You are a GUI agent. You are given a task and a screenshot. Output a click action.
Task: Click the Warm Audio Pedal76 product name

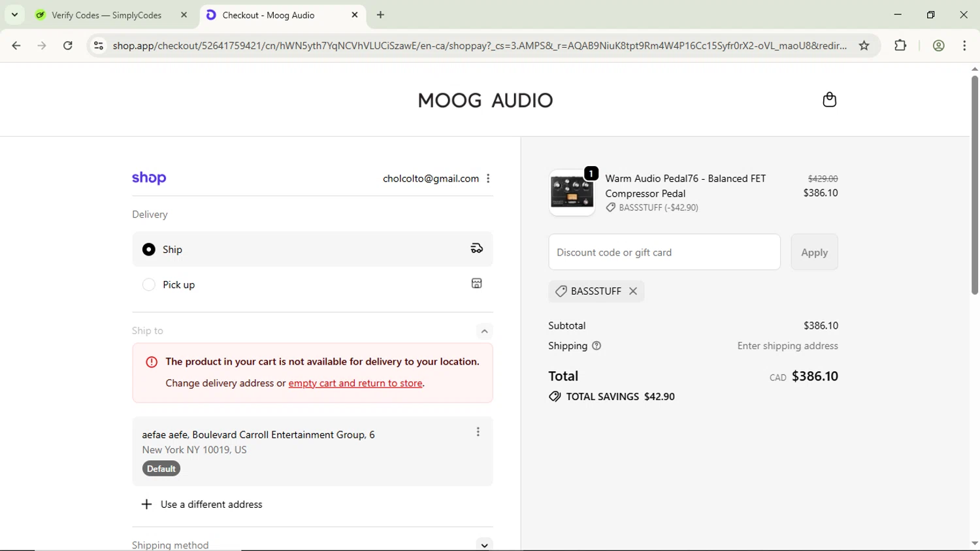685,186
